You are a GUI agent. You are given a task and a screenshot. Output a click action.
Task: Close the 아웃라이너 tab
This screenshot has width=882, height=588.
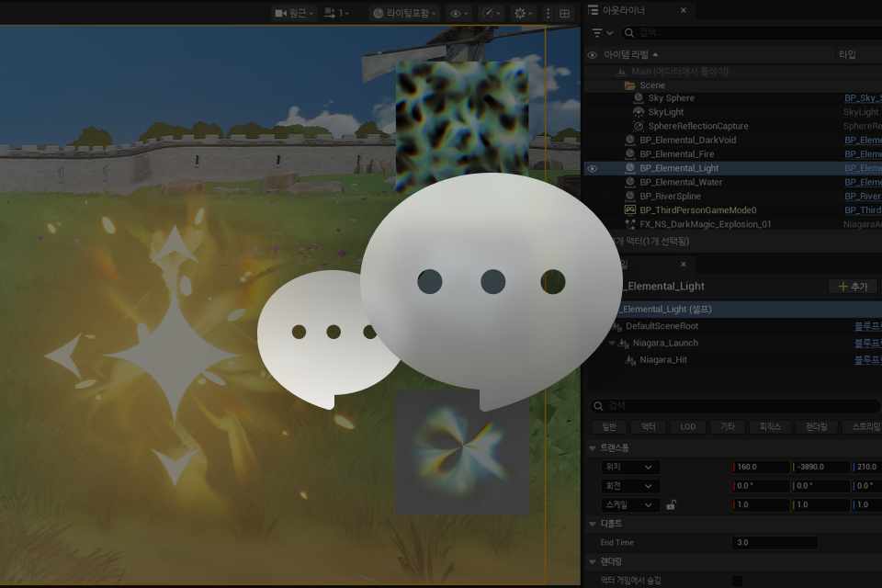(x=684, y=10)
